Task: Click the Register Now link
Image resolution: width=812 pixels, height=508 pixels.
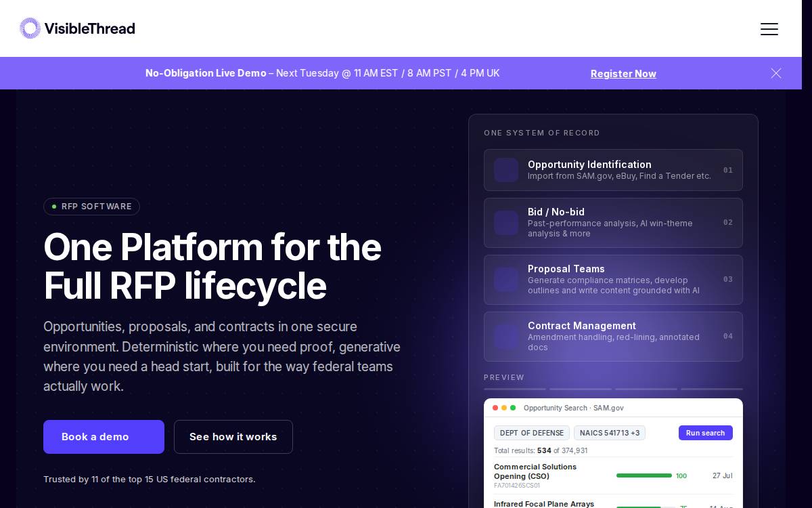Action: [623, 74]
